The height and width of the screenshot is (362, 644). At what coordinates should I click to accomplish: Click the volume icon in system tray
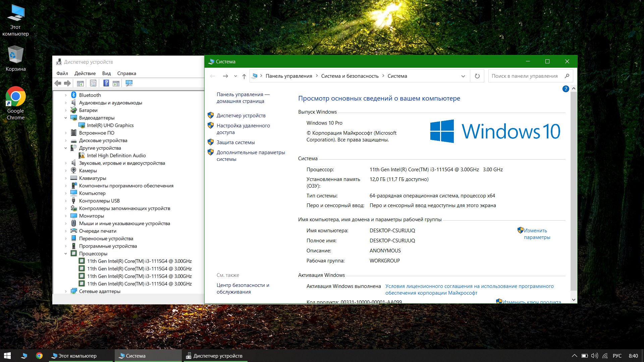[594, 356]
